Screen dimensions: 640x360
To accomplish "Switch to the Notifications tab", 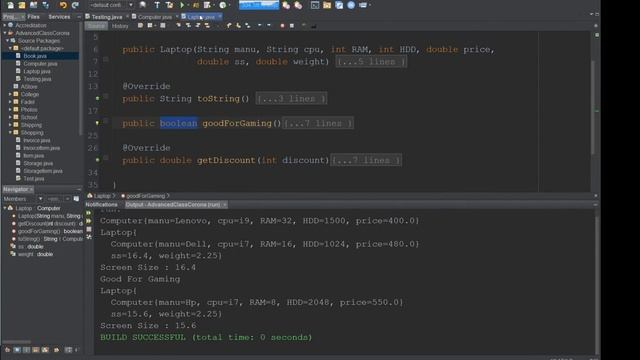I will (x=101, y=204).
